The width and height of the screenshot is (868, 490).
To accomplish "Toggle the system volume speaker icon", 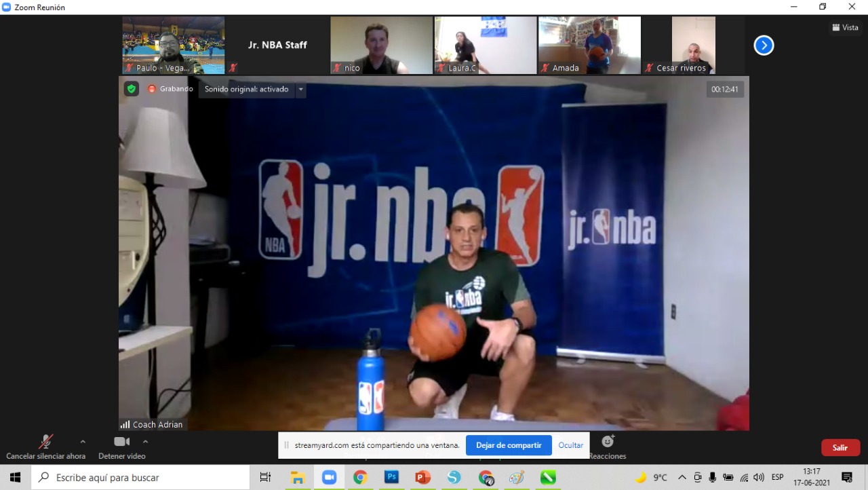I will (x=758, y=477).
